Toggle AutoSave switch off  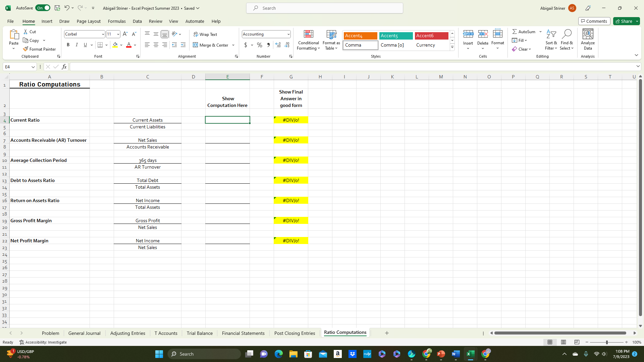point(43,8)
